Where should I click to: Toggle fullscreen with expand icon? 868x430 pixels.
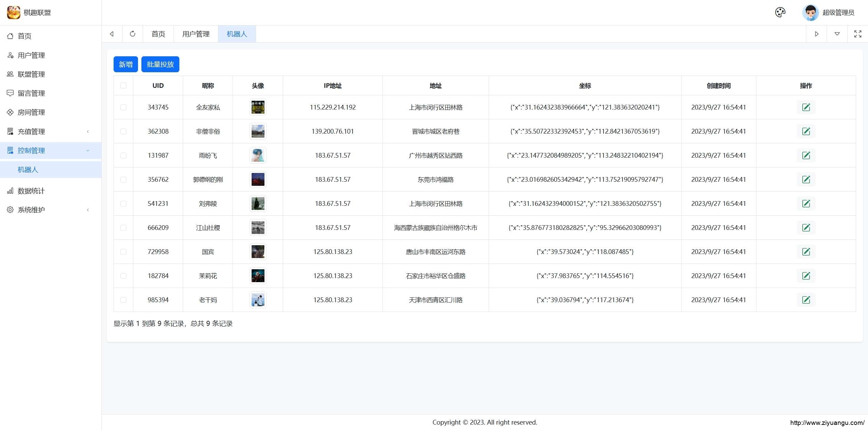(857, 34)
